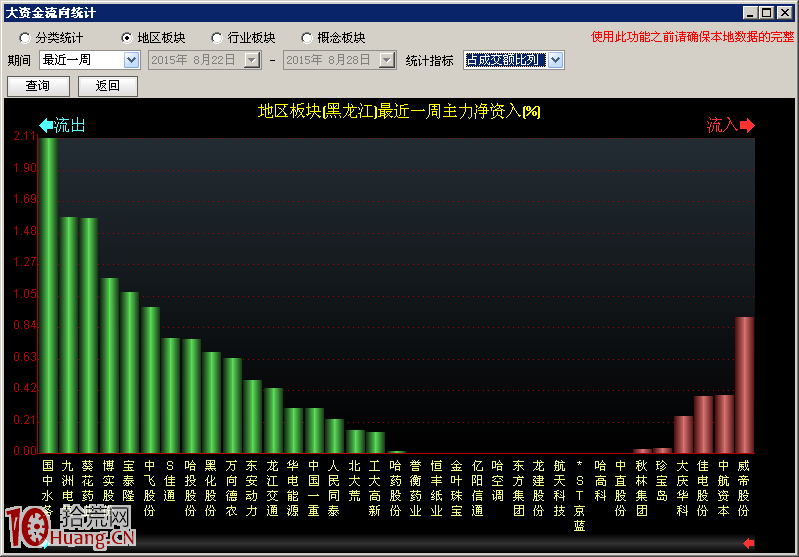799x557 pixels.
Task: Select the 国中水务 green bar
Action: (x=48, y=296)
